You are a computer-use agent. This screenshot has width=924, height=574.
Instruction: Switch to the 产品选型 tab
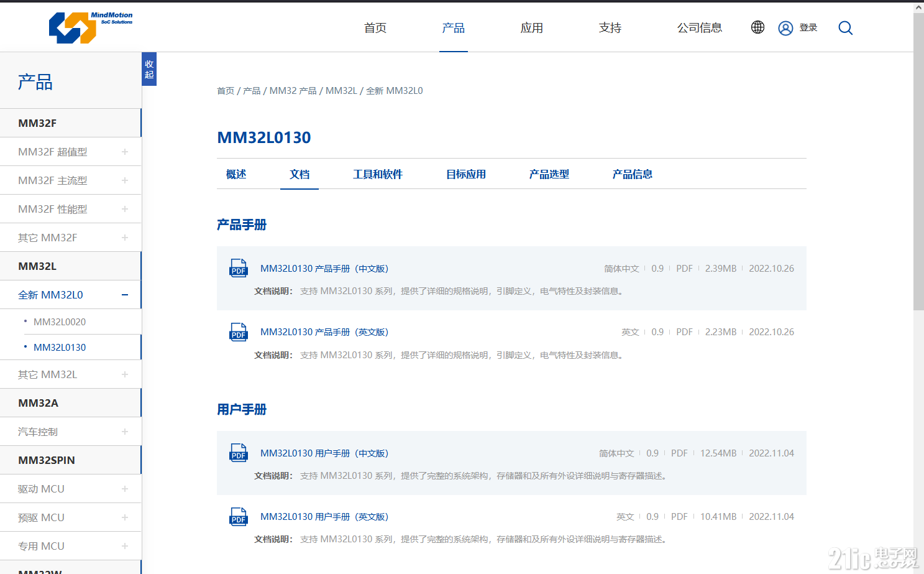[x=549, y=174]
